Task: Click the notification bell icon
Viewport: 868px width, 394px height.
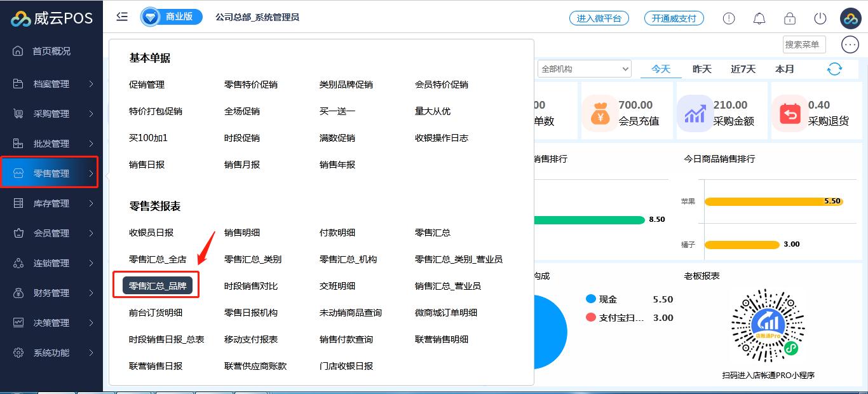Action: tap(759, 18)
